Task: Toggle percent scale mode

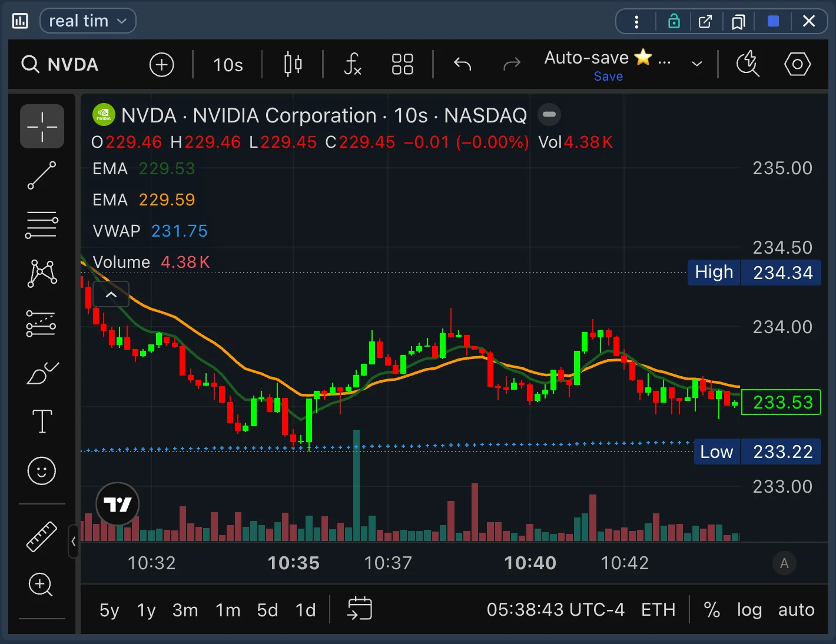Action: (x=712, y=609)
